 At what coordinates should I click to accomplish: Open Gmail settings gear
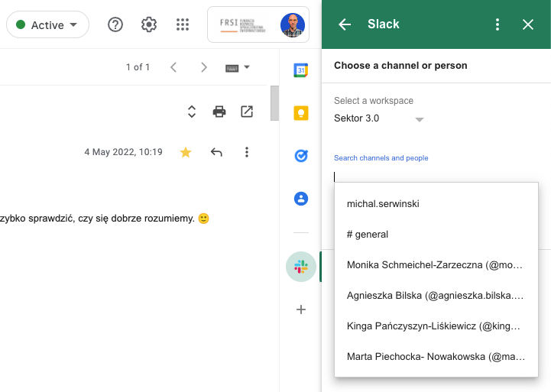(x=149, y=24)
